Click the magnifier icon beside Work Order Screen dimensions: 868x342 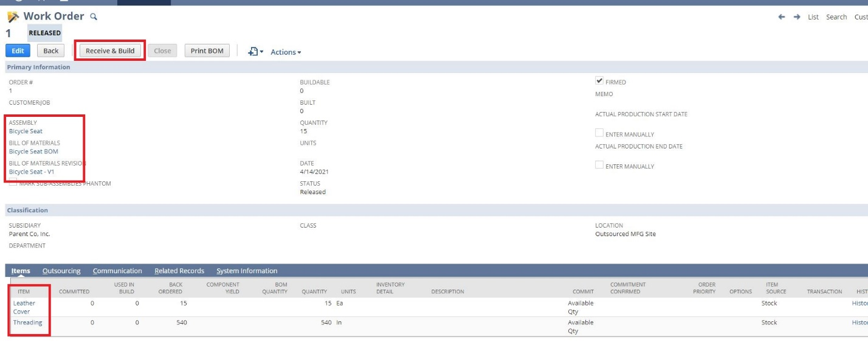pyautogui.click(x=94, y=16)
